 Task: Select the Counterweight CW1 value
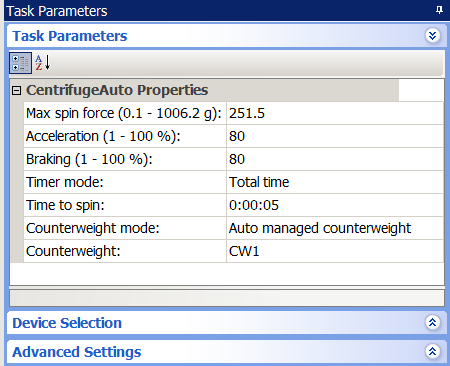[335, 251]
